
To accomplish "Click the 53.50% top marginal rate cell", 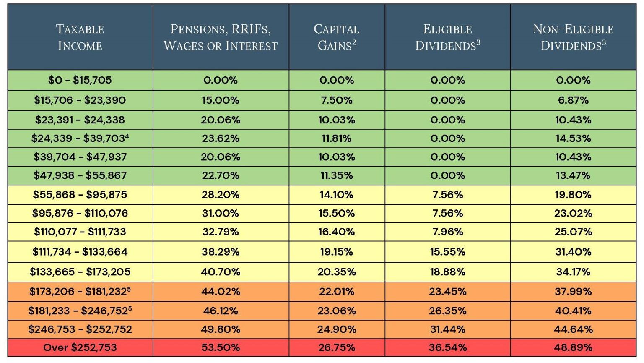I will click(221, 347).
